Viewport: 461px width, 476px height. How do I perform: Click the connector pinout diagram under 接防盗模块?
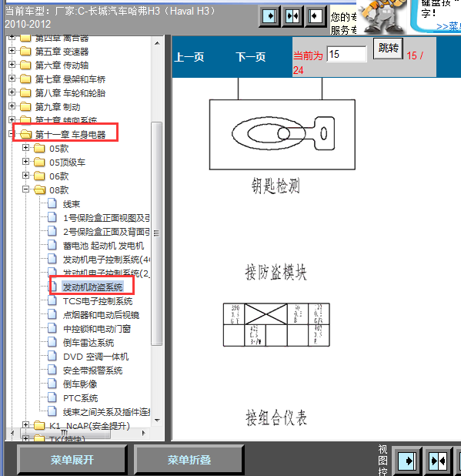click(276, 324)
